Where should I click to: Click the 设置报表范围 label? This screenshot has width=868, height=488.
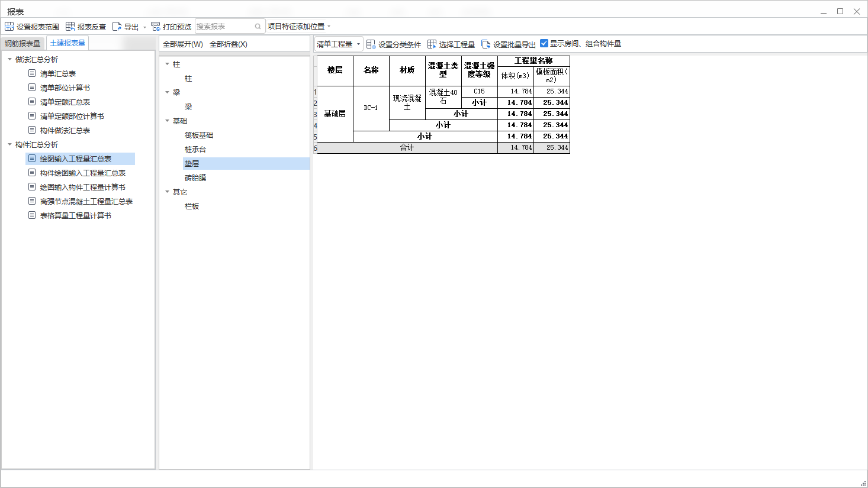coord(38,27)
